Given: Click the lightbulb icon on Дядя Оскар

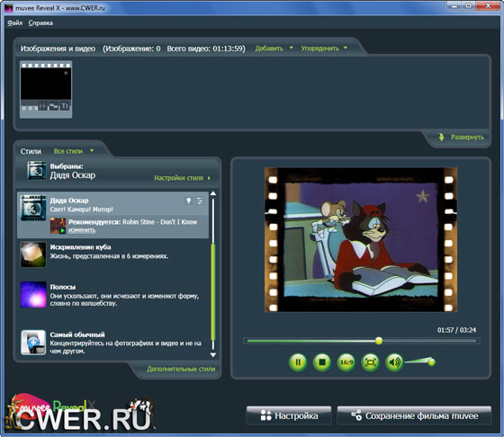Looking at the screenshot, I should tap(189, 201).
